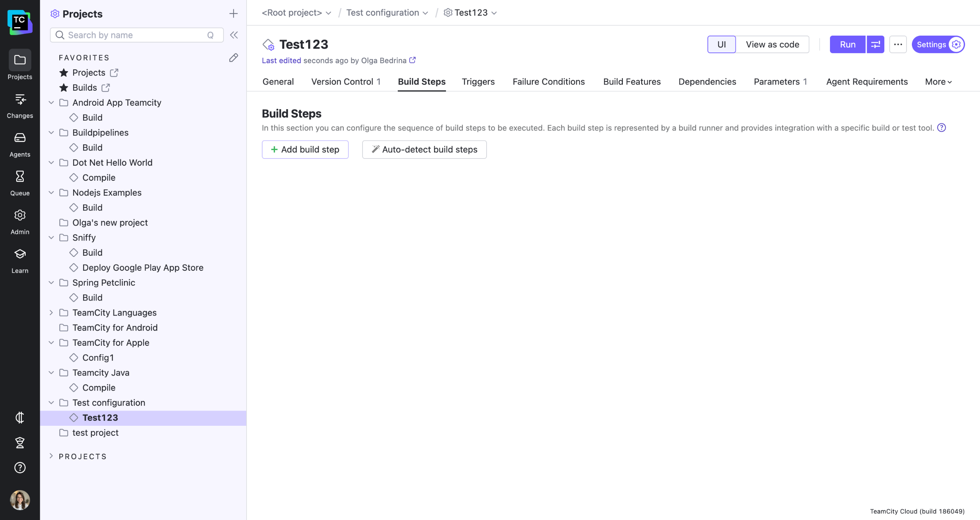Switch to UI view mode
Screen dimensions: 980x520
721,44
